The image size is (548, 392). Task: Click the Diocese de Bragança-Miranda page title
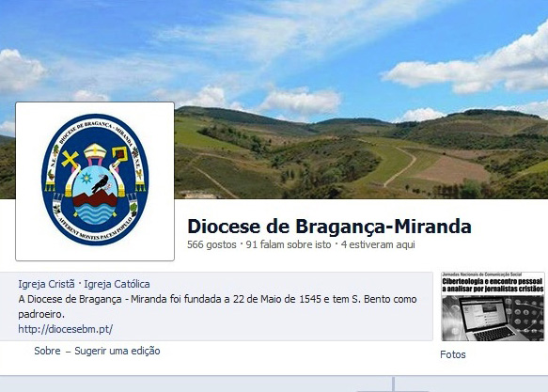[329, 227]
